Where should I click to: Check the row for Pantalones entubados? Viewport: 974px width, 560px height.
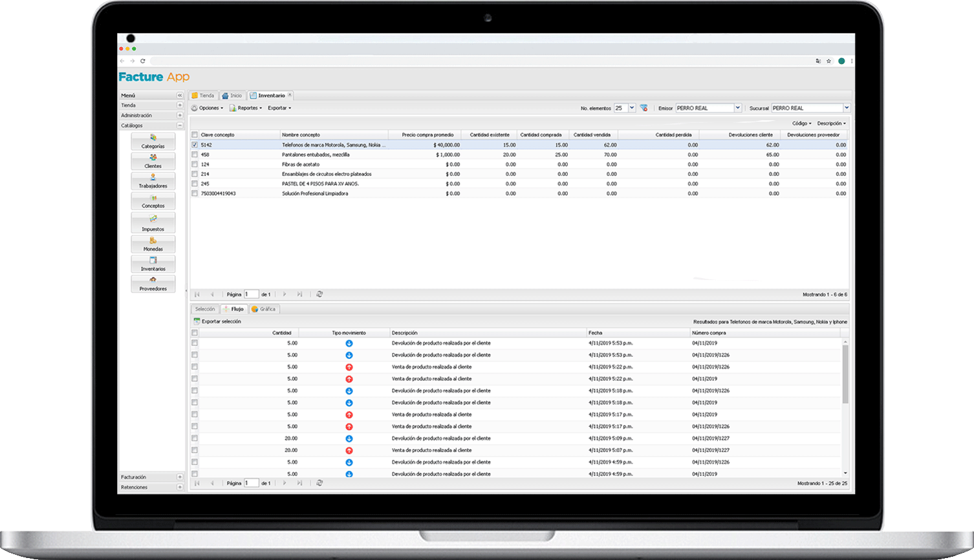click(195, 155)
